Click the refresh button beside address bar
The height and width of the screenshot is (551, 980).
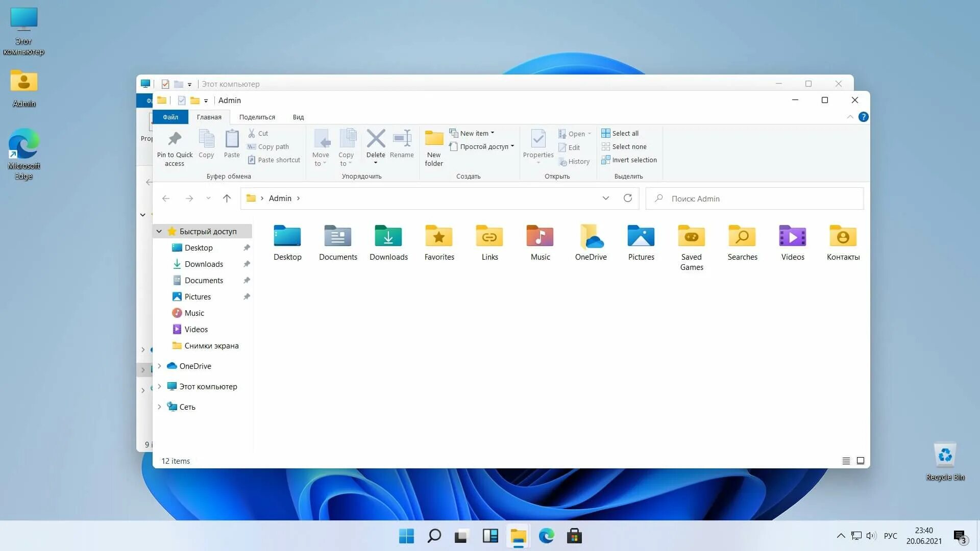tap(627, 198)
